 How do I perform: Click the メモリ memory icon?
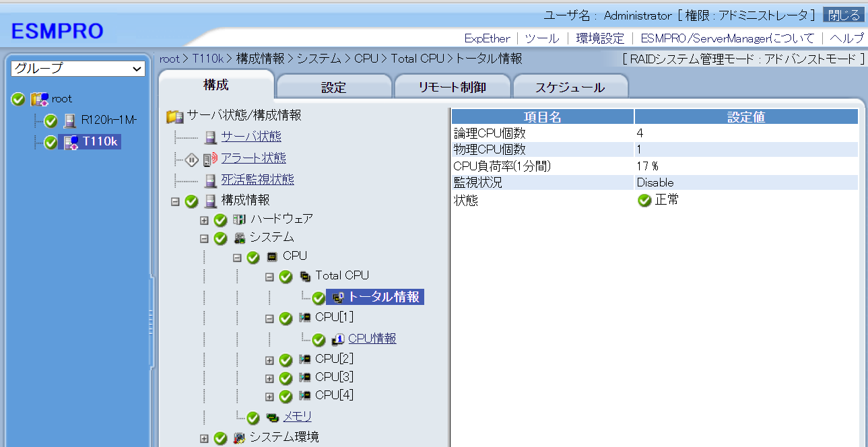pos(272,418)
